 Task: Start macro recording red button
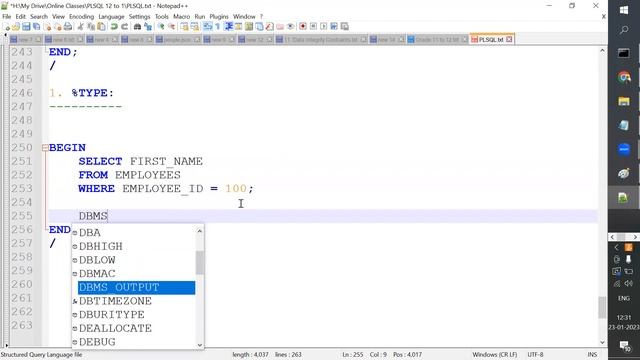coord(303,27)
